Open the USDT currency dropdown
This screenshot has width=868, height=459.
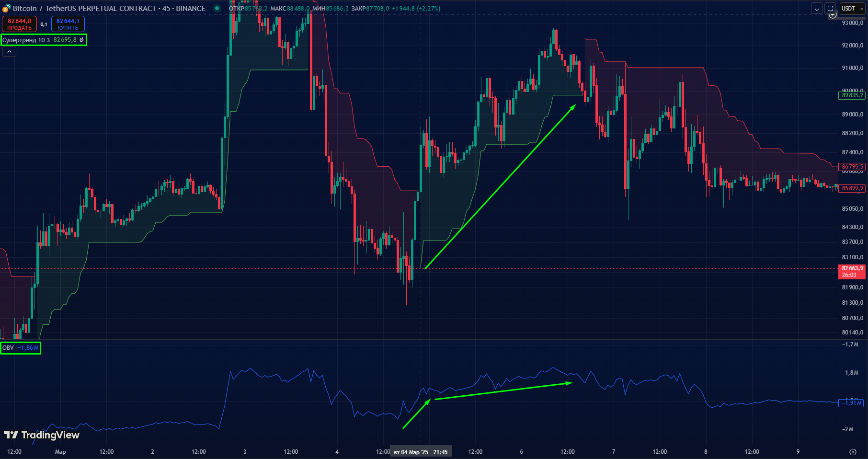853,9
